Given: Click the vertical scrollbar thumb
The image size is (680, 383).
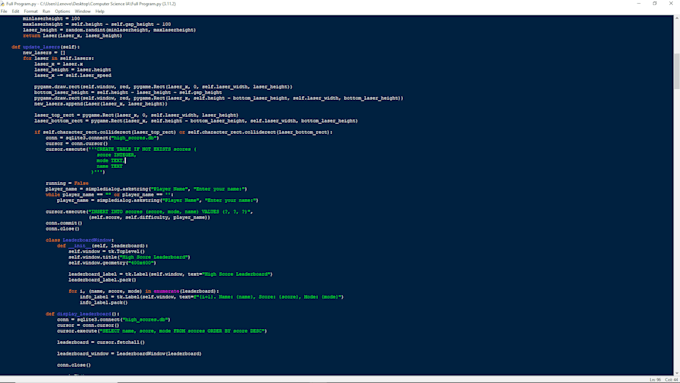Looking at the screenshot, I should 677,71.
